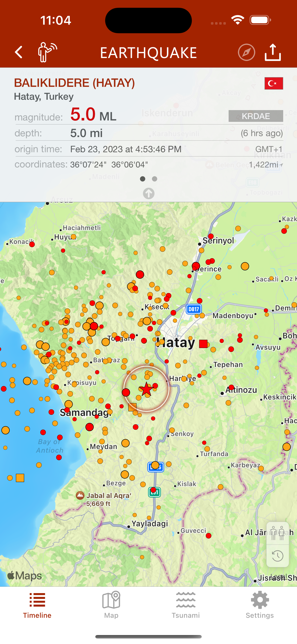Open the Settings tab

(x=260, y=605)
